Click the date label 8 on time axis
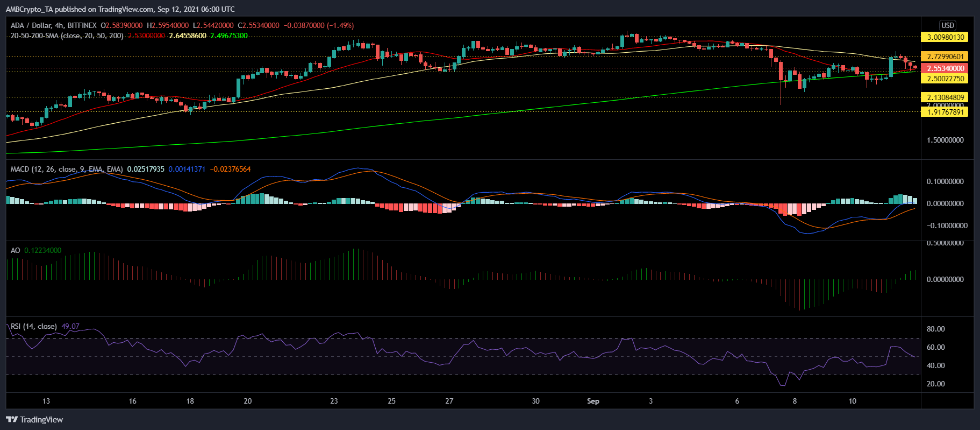Image resolution: width=980 pixels, height=430 pixels. click(795, 401)
